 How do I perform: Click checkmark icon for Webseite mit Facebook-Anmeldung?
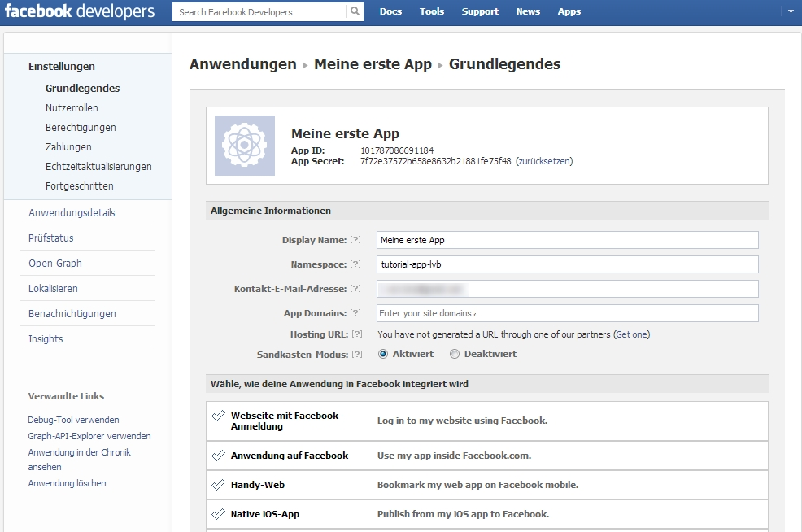(x=219, y=416)
